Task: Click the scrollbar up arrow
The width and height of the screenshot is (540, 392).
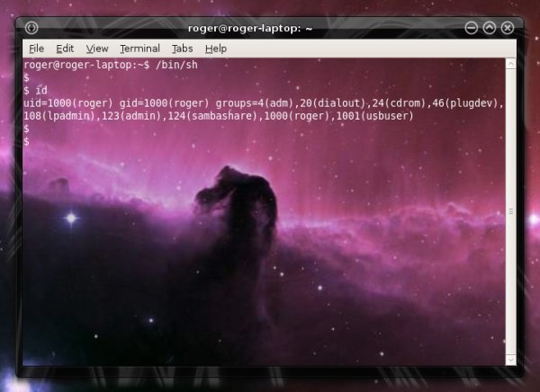Action: [x=510, y=64]
